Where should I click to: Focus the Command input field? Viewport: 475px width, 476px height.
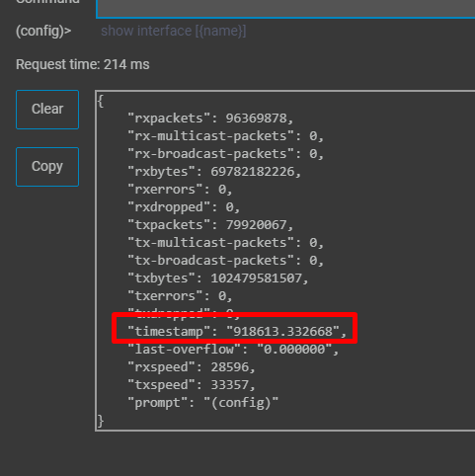pos(285,9)
